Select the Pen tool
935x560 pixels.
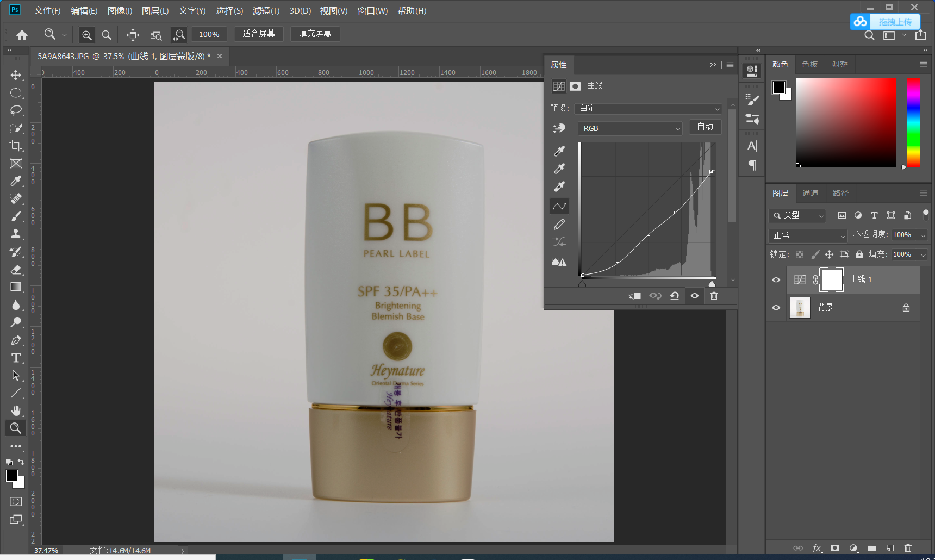pyautogui.click(x=16, y=340)
